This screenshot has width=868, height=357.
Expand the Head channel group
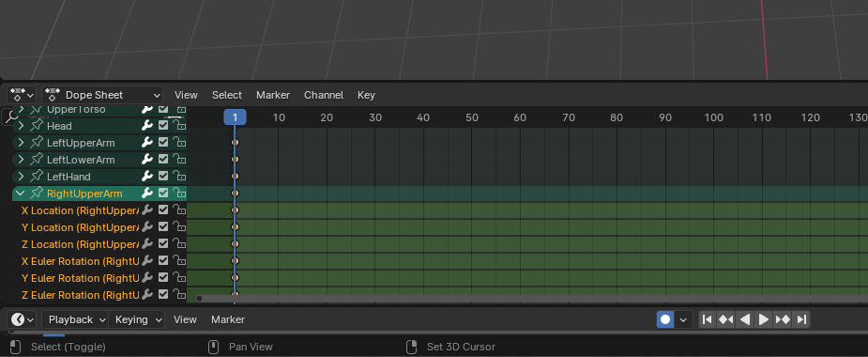pyautogui.click(x=21, y=126)
